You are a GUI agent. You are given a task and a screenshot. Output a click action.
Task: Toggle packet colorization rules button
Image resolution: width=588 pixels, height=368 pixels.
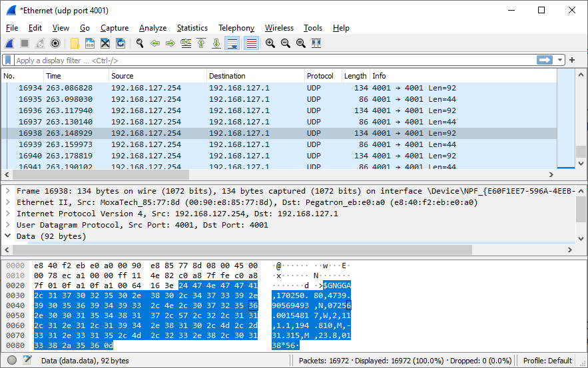click(x=251, y=43)
